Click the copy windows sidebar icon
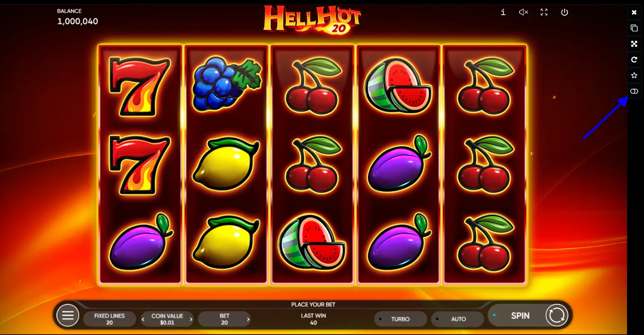 tap(634, 28)
